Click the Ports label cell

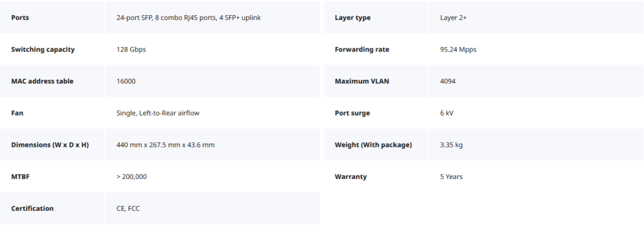[x=52, y=17]
